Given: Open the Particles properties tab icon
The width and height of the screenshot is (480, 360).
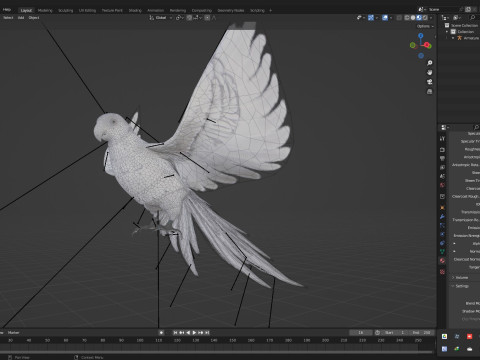Looking at the screenshot, I should [442, 226].
